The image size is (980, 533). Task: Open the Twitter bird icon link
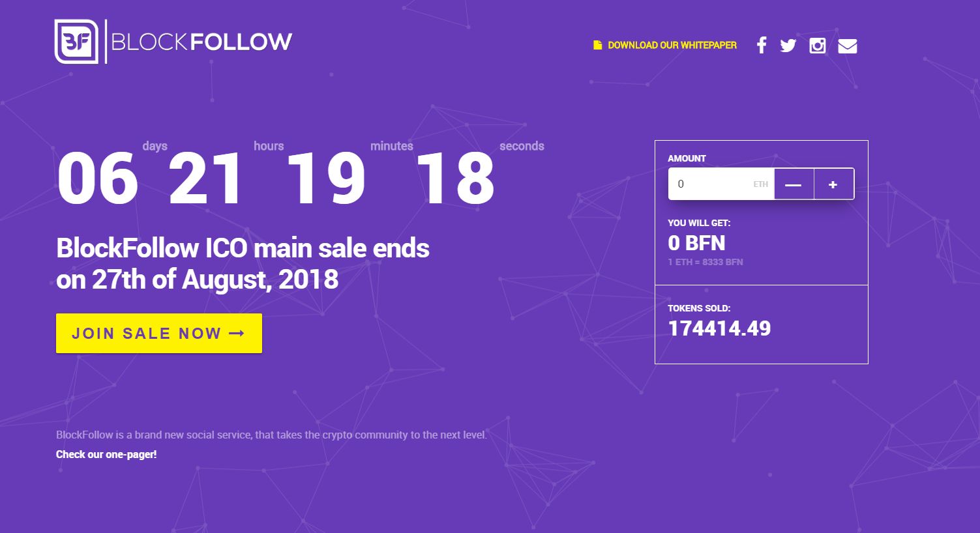tap(788, 46)
